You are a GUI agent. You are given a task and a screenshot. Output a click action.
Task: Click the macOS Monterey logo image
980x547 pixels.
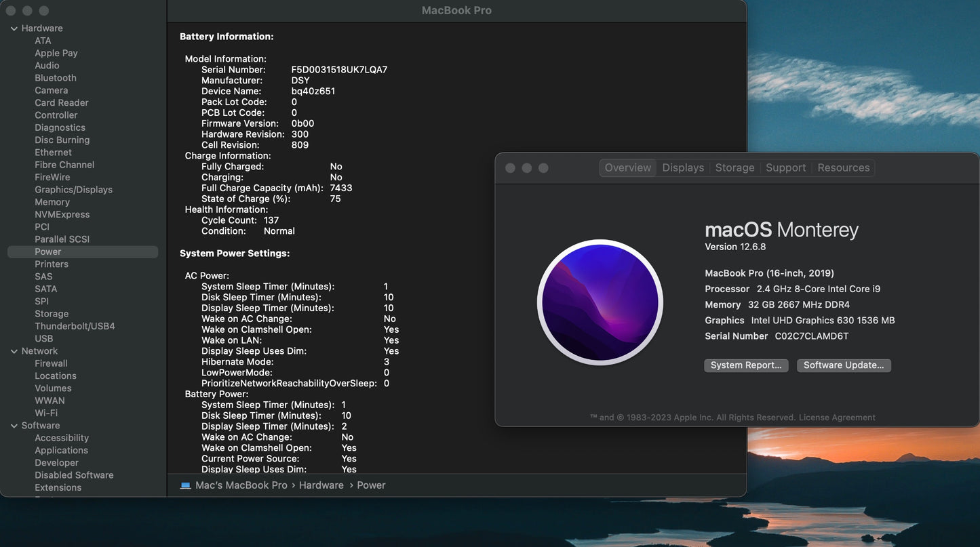(600, 302)
